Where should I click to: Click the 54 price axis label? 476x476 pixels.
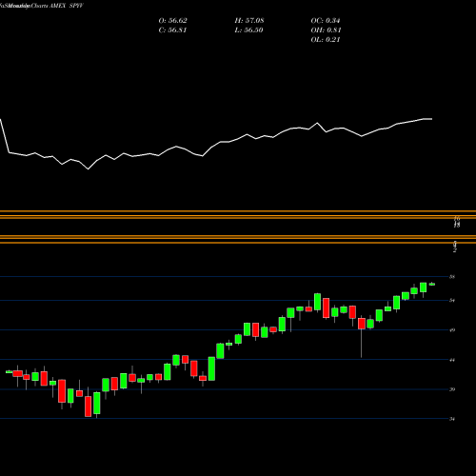452,300
